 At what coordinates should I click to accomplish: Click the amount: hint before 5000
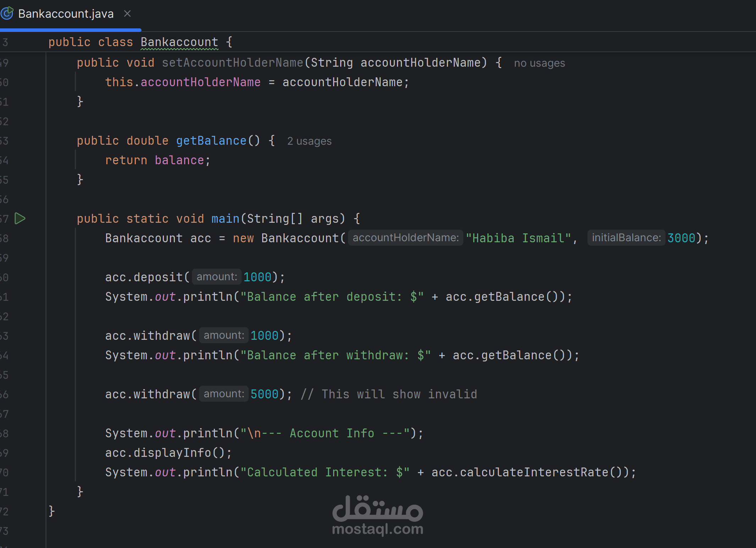224,394
